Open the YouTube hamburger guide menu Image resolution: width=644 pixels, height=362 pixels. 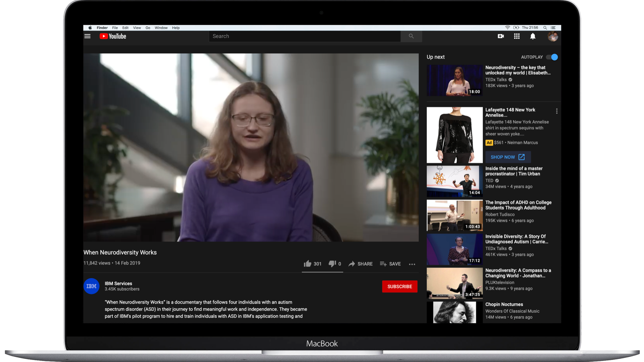click(x=88, y=36)
